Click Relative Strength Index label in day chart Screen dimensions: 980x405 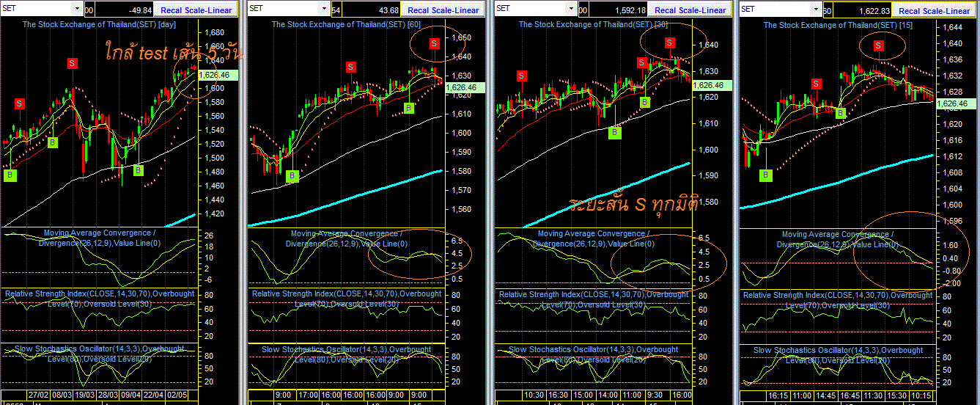point(100,298)
